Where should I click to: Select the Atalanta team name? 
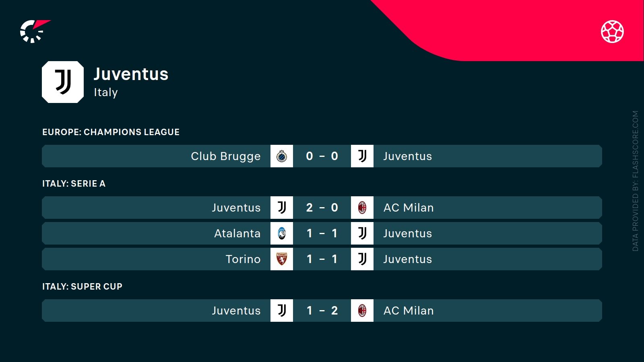(x=237, y=233)
